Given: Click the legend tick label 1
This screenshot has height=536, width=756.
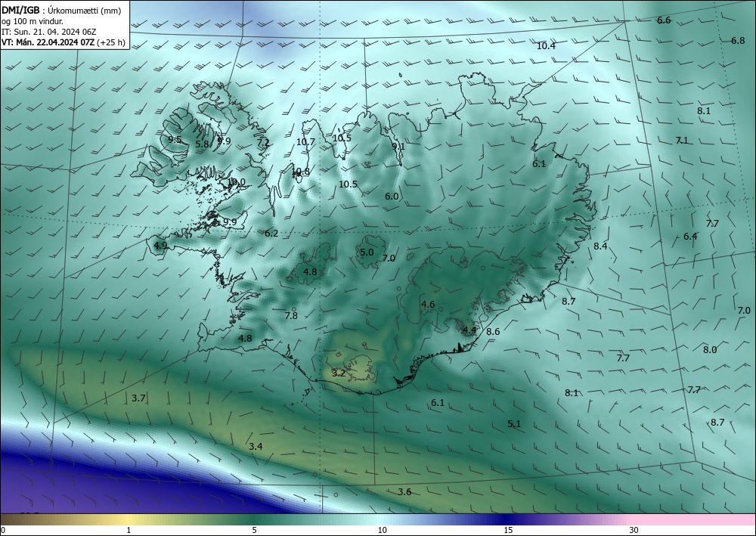Looking at the screenshot, I should click(x=129, y=531).
